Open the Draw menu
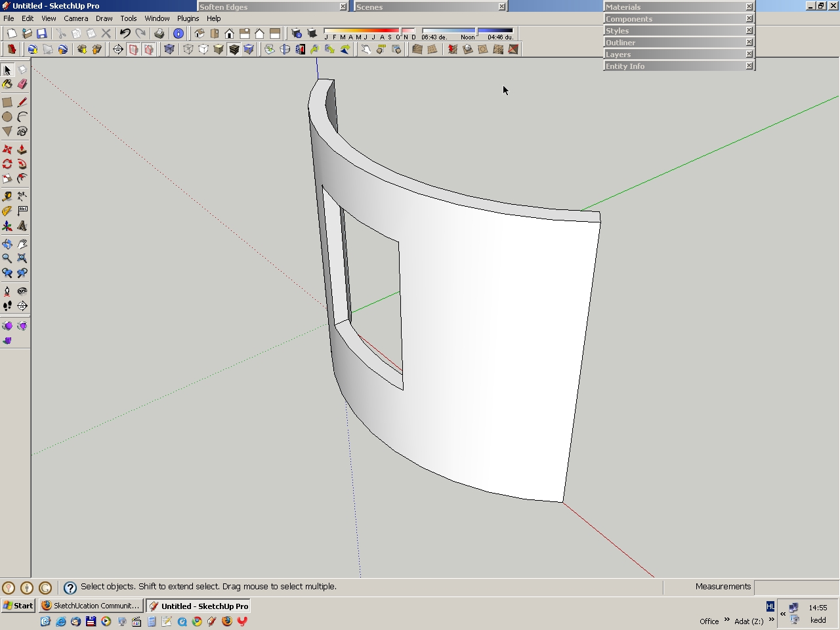This screenshot has width=840, height=630. coord(104,18)
